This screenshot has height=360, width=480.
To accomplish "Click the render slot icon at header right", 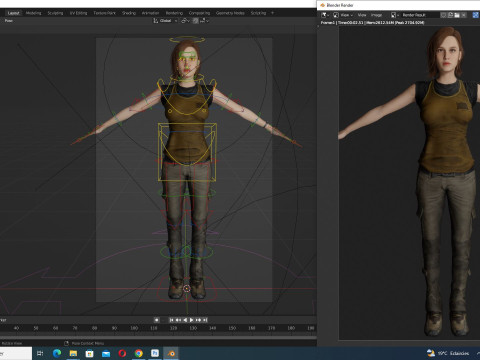I will pos(476,15).
